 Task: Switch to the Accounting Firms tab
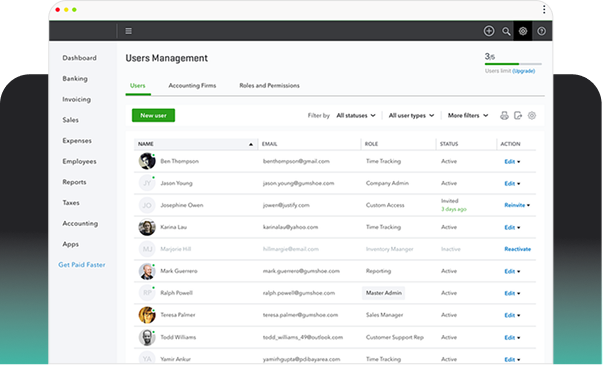pyautogui.click(x=192, y=85)
